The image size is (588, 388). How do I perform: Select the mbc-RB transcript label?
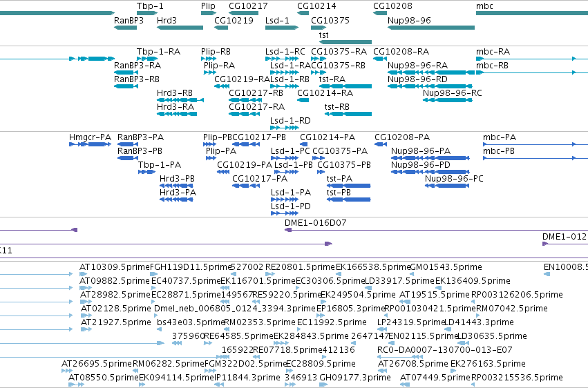[x=493, y=66]
